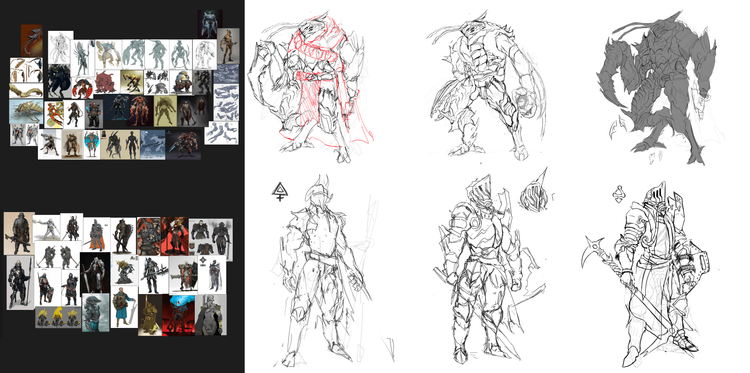Open the beige insect on blue background thumbnail

pos(26,111)
